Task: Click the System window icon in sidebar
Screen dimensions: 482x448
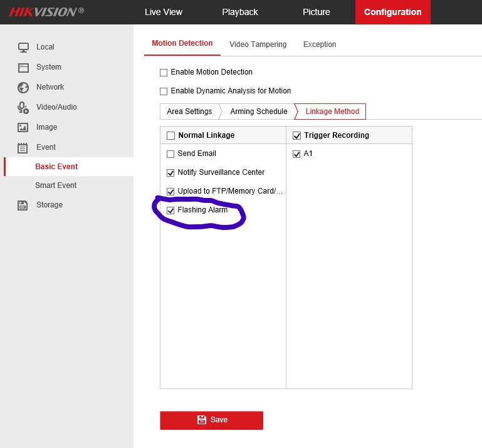Action: [x=23, y=67]
